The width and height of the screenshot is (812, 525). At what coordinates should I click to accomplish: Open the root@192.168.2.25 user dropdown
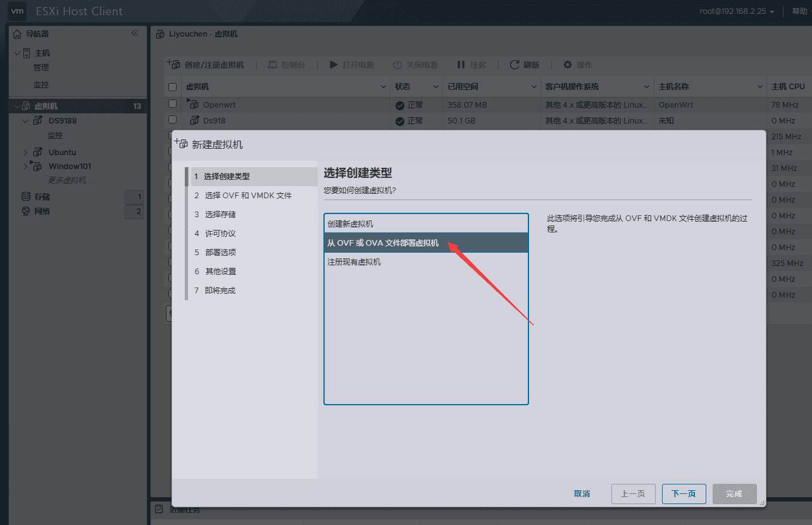[x=737, y=11]
